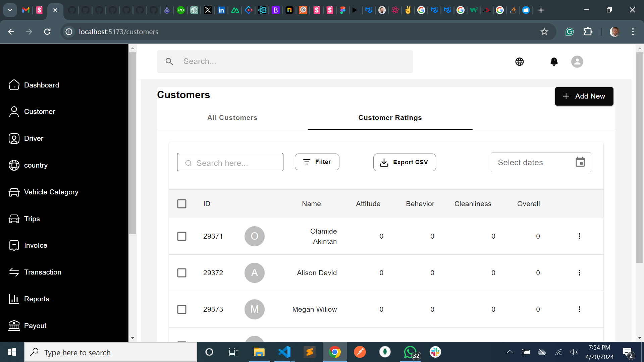Image resolution: width=644 pixels, height=362 pixels.
Task: Switch to the All Customers tab
Action: tap(232, 118)
